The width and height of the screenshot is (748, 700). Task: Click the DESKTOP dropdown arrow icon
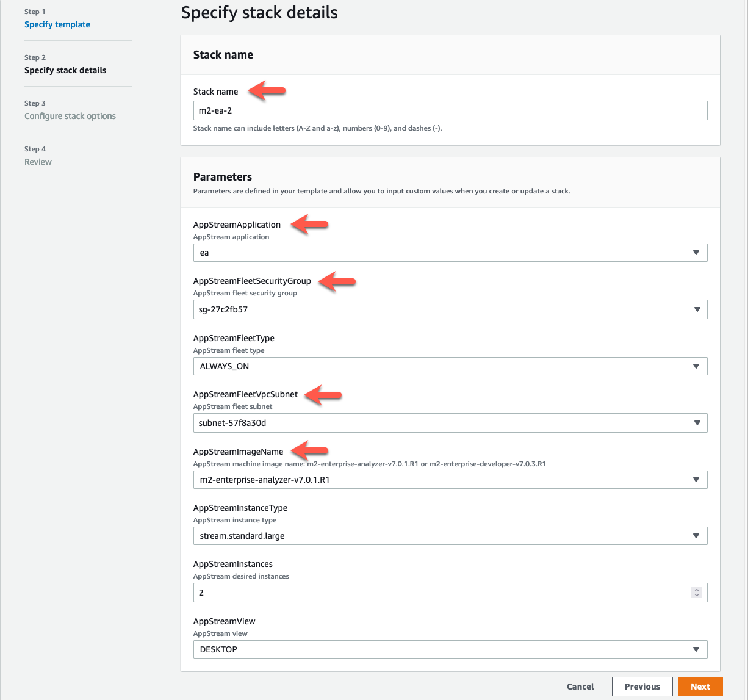click(696, 649)
